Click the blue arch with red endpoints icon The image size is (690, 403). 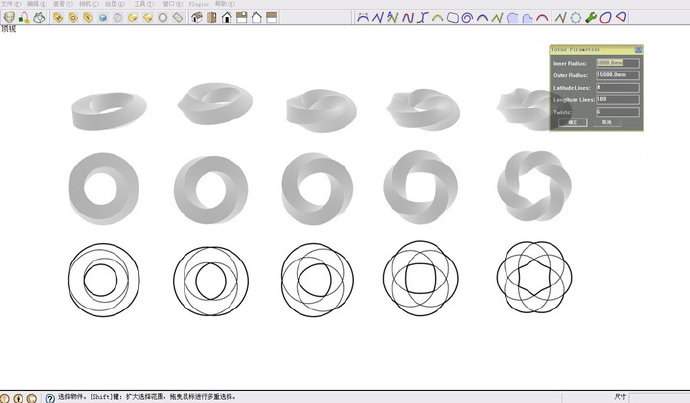(362, 18)
